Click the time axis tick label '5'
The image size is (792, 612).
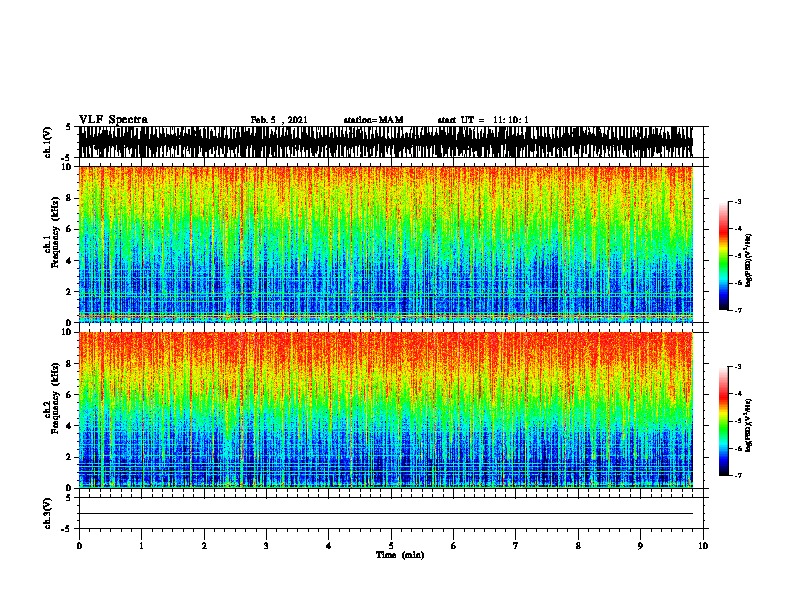point(391,546)
